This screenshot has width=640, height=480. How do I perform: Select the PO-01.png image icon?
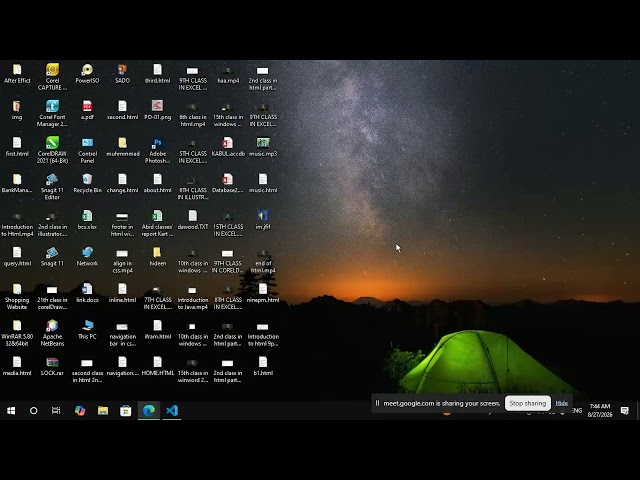(158, 111)
